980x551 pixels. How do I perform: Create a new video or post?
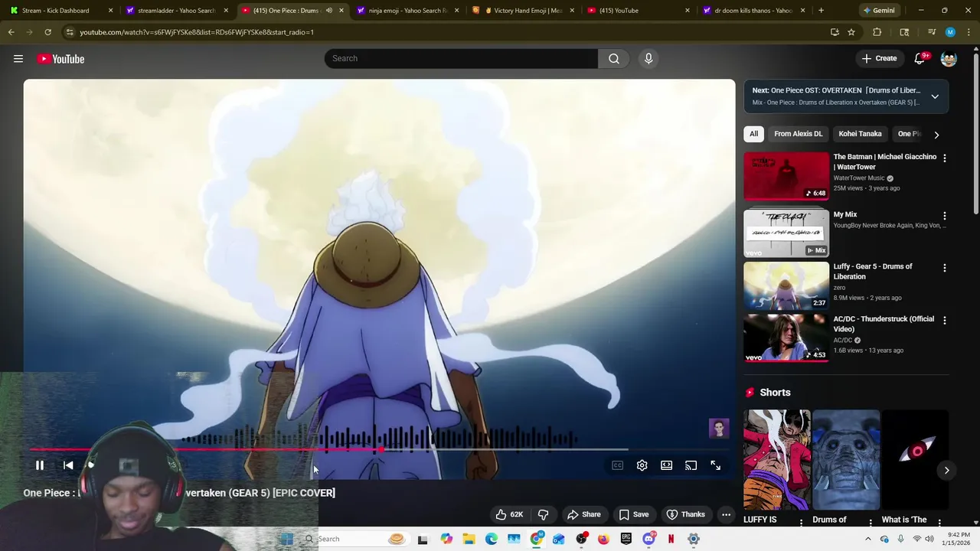879,59
